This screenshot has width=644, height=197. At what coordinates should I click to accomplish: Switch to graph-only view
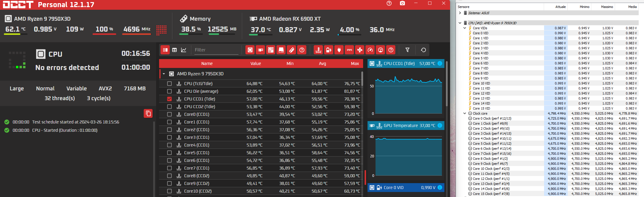click(x=184, y=50)
